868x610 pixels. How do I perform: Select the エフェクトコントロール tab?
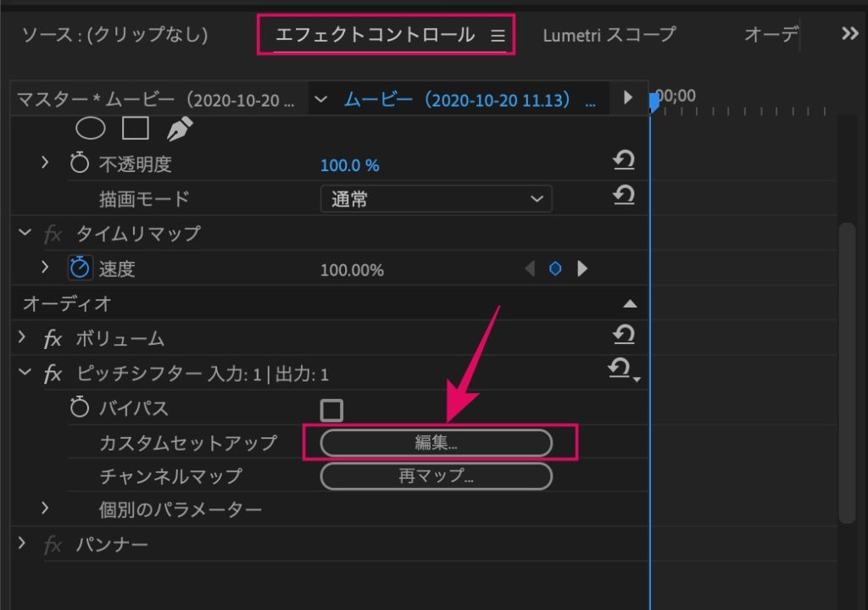[376, 35]
